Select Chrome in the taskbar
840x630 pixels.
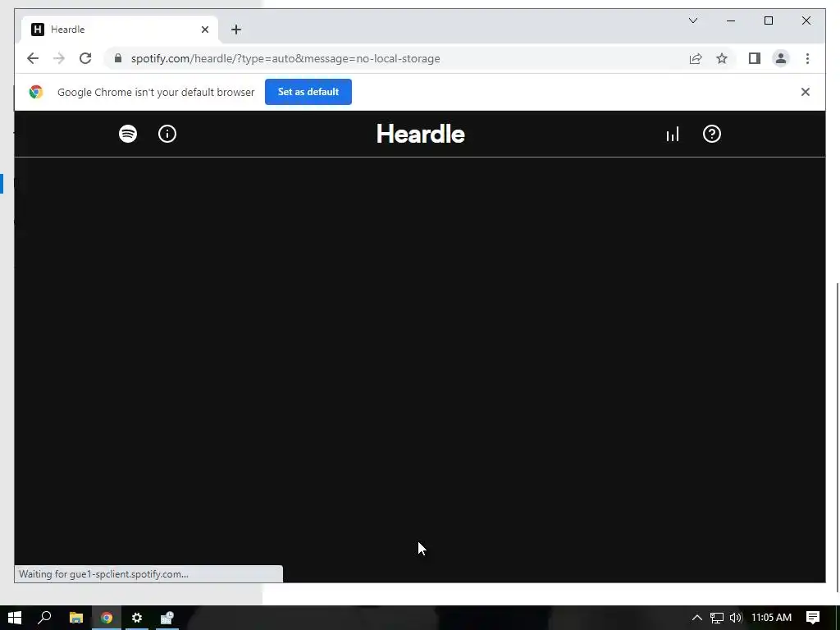(107, 618)
